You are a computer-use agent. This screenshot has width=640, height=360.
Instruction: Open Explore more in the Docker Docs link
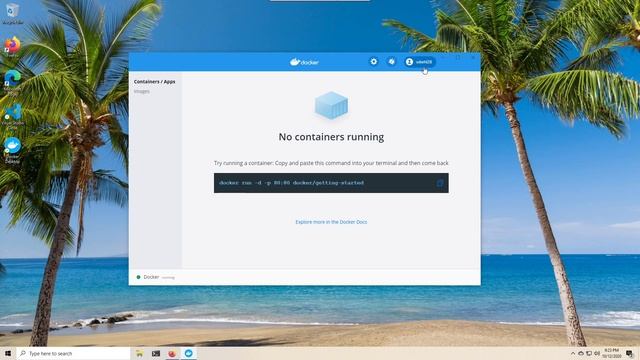pos(331,222)
